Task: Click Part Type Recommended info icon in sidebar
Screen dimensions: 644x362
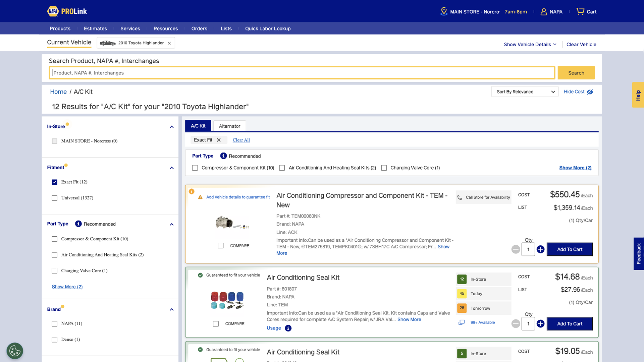Action: pyautogui.click(x=78, y=224)
